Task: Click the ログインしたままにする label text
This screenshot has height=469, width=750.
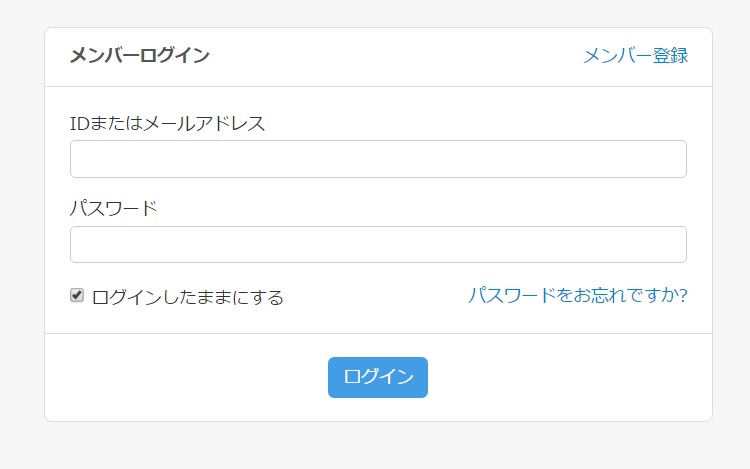Action: 188,297
